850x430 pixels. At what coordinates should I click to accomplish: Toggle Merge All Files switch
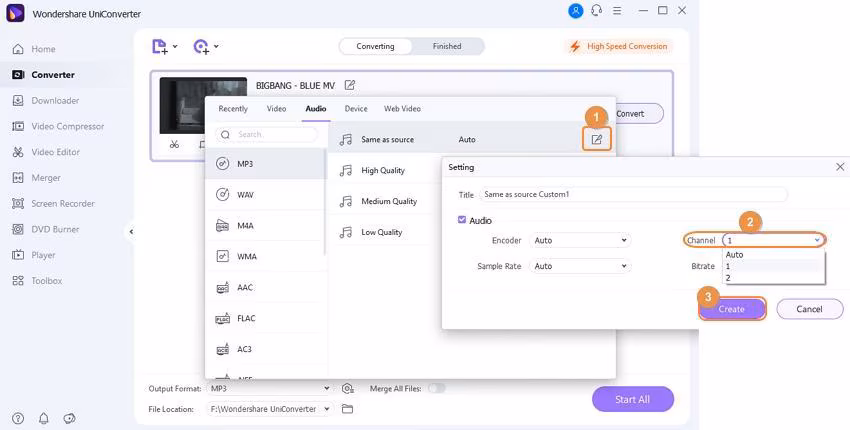436,388
